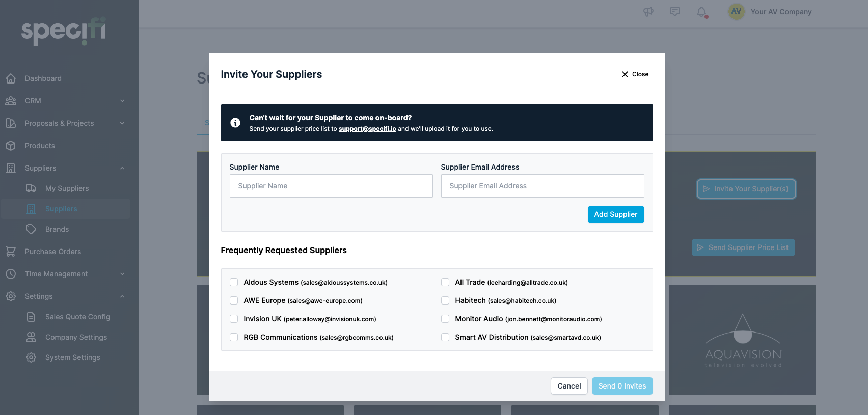Image resolution: width=868 pixels, height=415 pixels.
Task: Enable the Smart AV Distribution checkbox
Action: pyautogui.click(x=445, y=337)
